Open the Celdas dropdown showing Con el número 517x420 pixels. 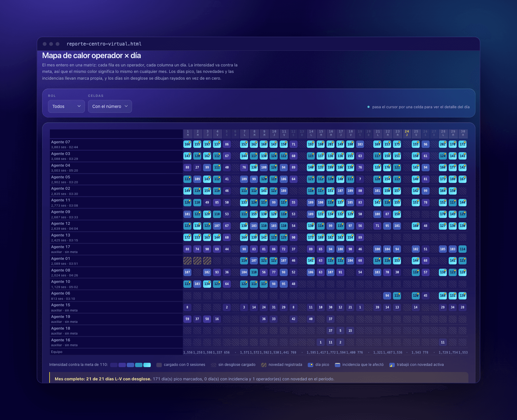(110, 106)
